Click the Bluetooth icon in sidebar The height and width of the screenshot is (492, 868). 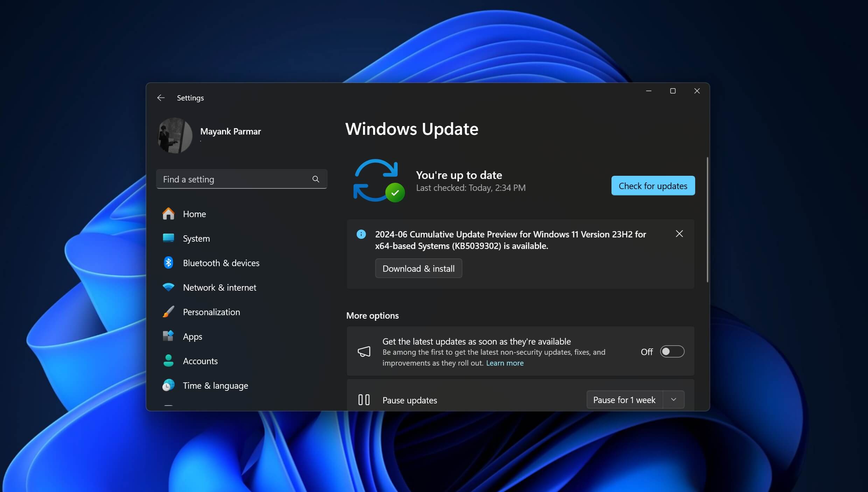tap(168, 263)
